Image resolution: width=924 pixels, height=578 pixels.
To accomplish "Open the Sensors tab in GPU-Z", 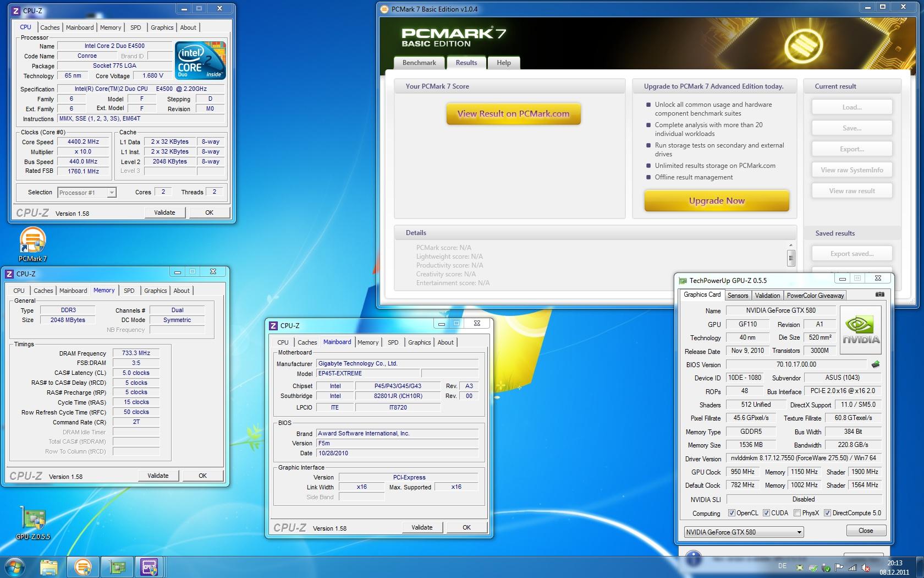I will 738,296.
